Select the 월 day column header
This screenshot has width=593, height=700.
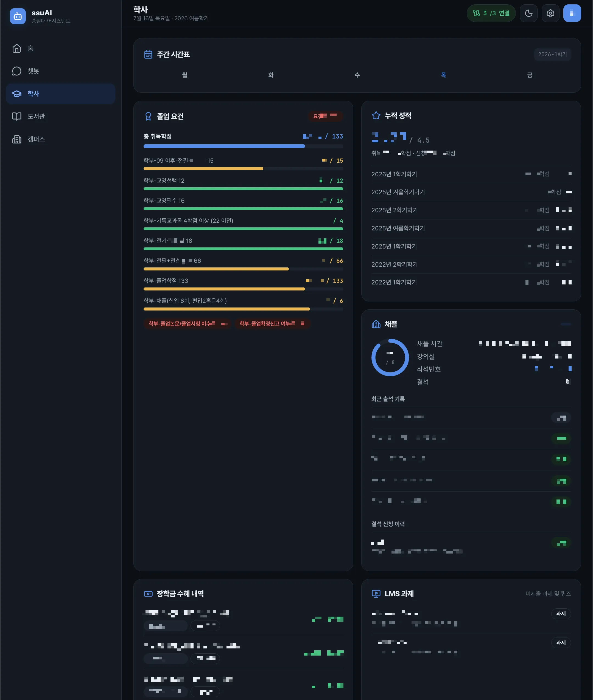coord(184,75)
